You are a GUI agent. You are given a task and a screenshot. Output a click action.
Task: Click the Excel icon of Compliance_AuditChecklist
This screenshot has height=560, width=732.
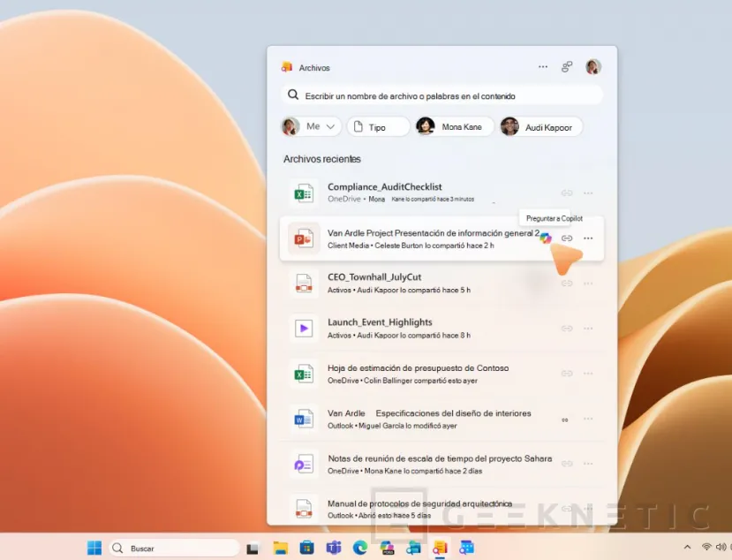tap(305, 193)
